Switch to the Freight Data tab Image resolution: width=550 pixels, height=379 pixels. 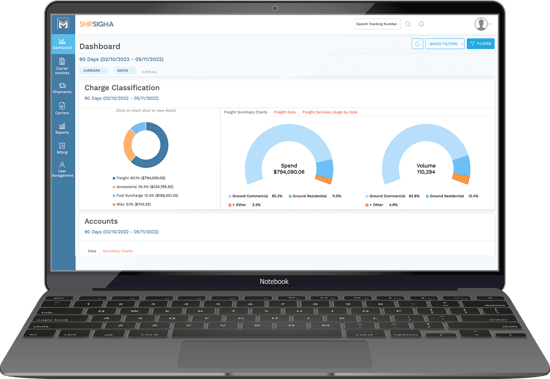pos(285,112)
